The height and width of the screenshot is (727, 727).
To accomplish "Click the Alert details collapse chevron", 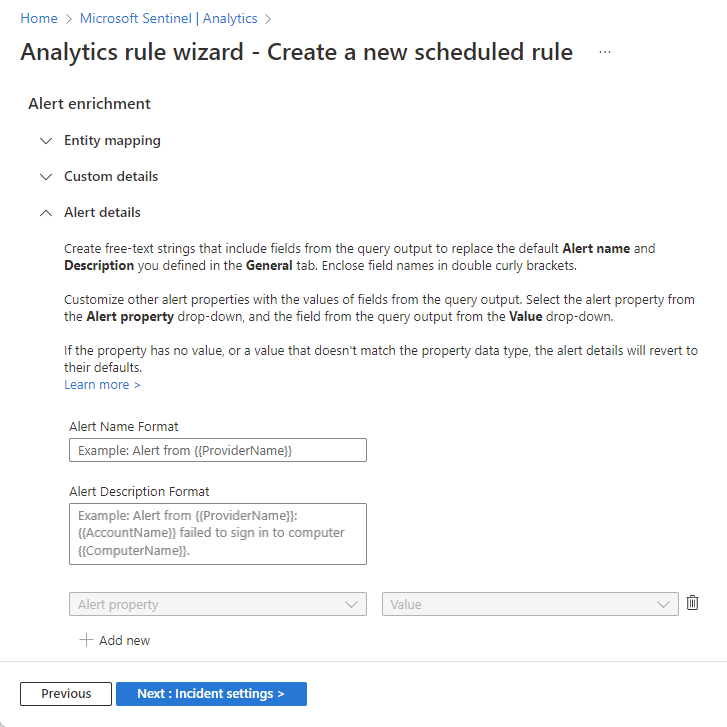I will tap(45, 213).
